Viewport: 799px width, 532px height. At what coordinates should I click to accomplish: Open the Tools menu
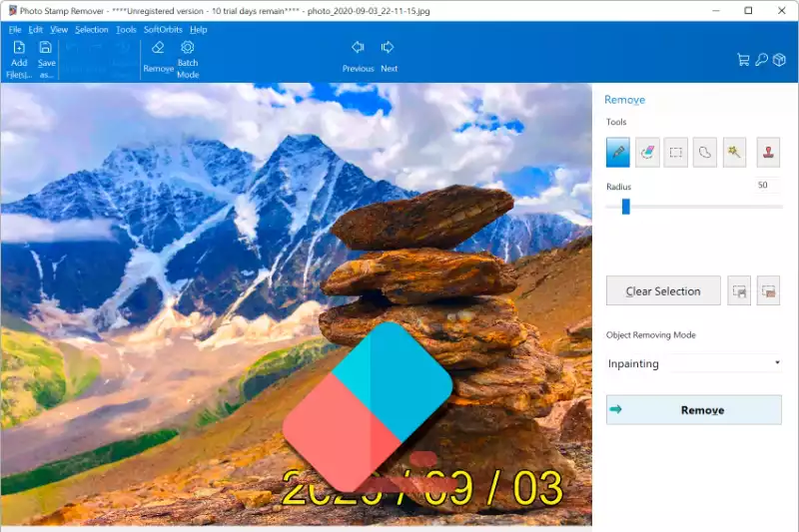[126, 30]
